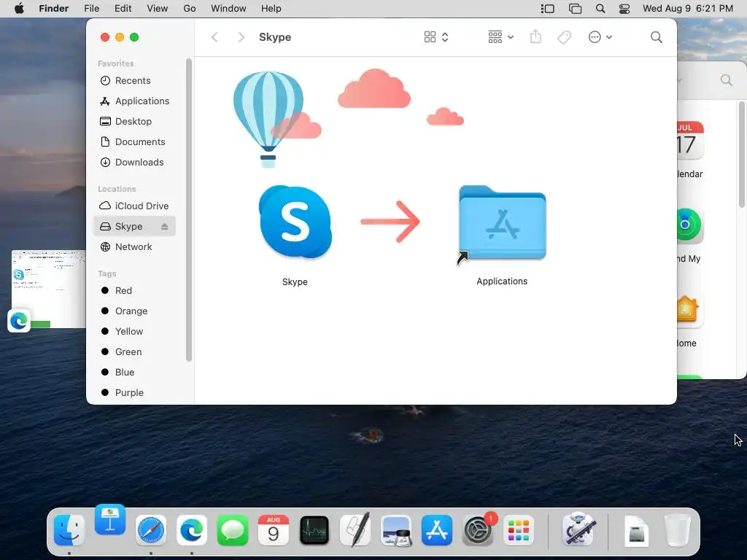747x560 pixels.
Task: Open the Edit menu
Action: [123, 9]
